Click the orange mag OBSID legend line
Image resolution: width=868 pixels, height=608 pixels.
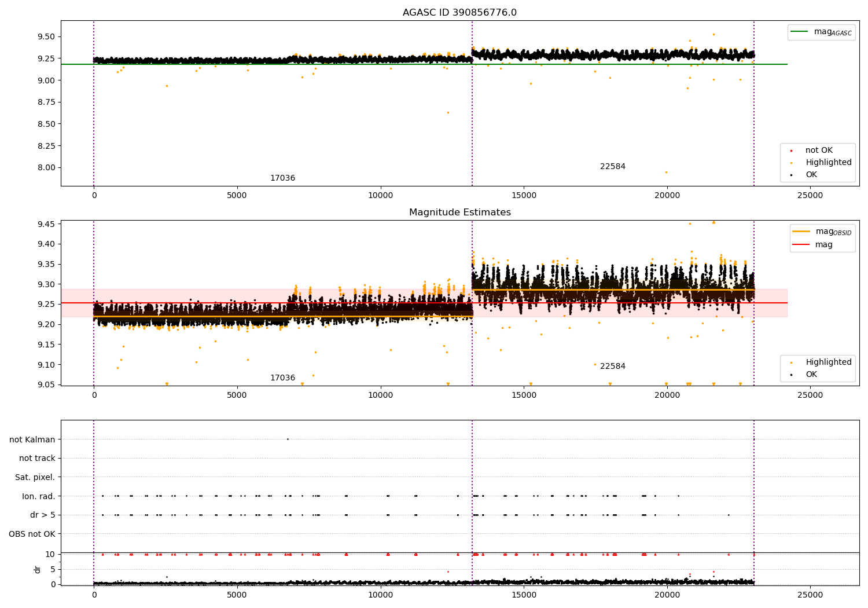801,231
